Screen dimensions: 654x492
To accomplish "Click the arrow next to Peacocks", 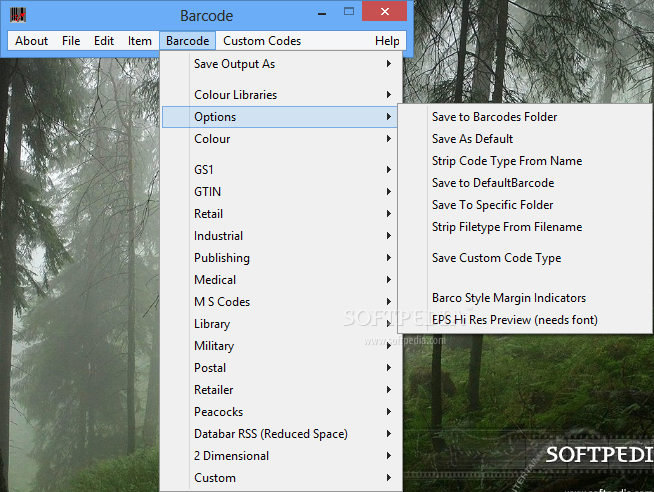I will pyautogui.click(x=388, y=412).
